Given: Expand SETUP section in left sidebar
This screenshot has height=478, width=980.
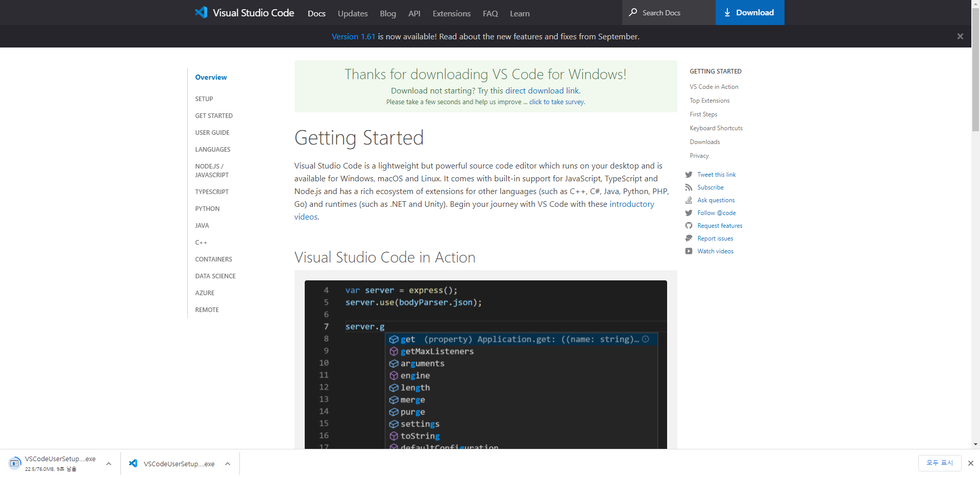Looking at the screenshot, I should tap(204, 99).
